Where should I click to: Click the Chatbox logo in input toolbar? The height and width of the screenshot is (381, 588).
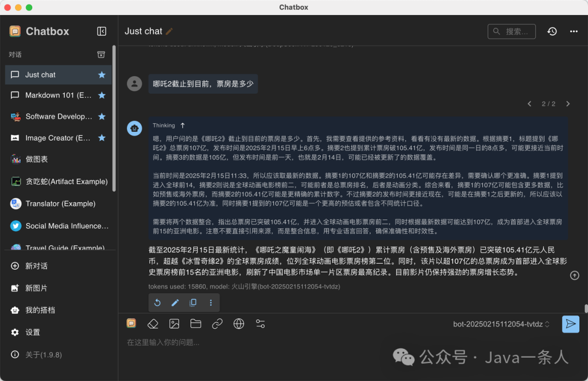[131, 323]
